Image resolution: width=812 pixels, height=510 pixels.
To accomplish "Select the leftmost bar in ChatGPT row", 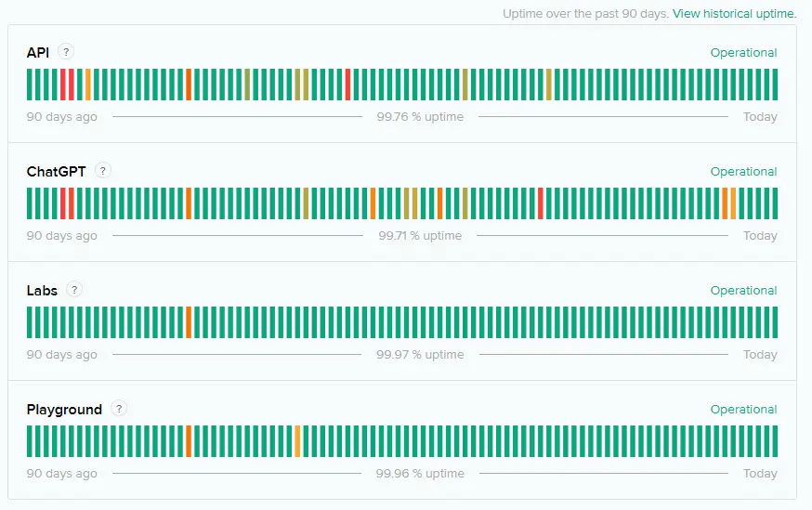I will tap(30, 203).
